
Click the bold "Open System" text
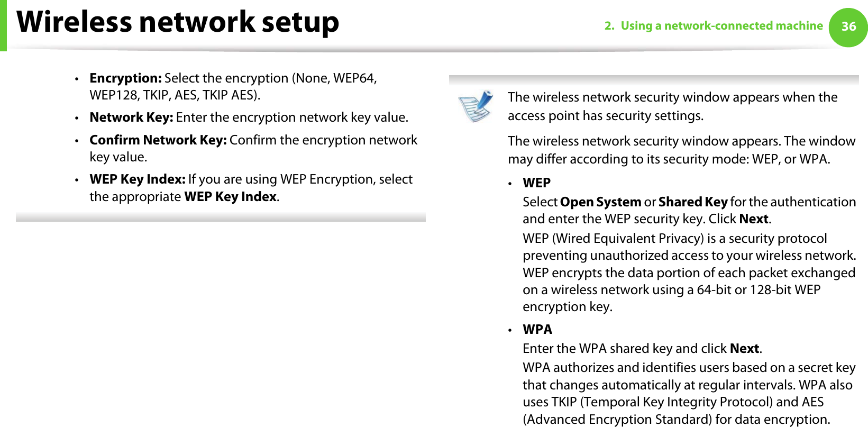(x=600, y=202)
